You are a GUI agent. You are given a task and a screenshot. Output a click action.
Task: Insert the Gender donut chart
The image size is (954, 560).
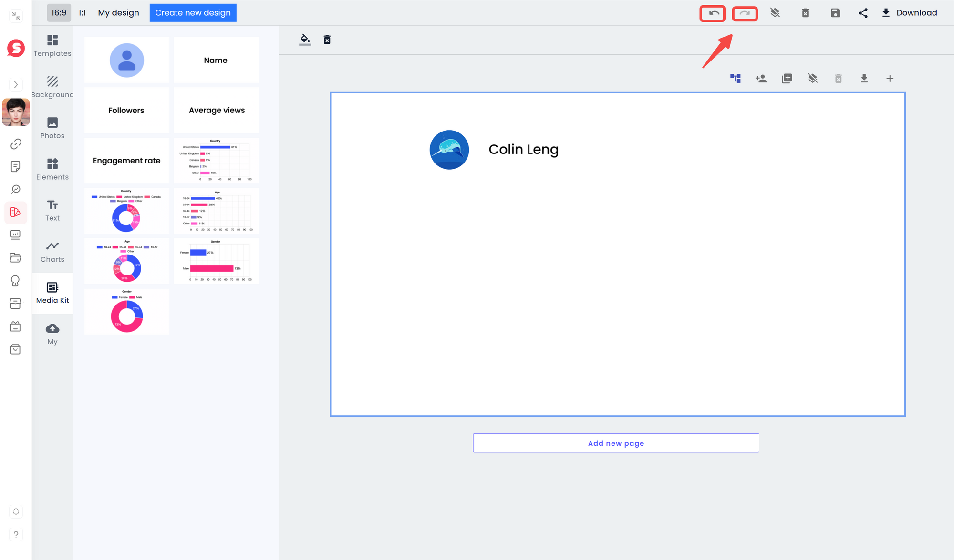coord(127,311)
